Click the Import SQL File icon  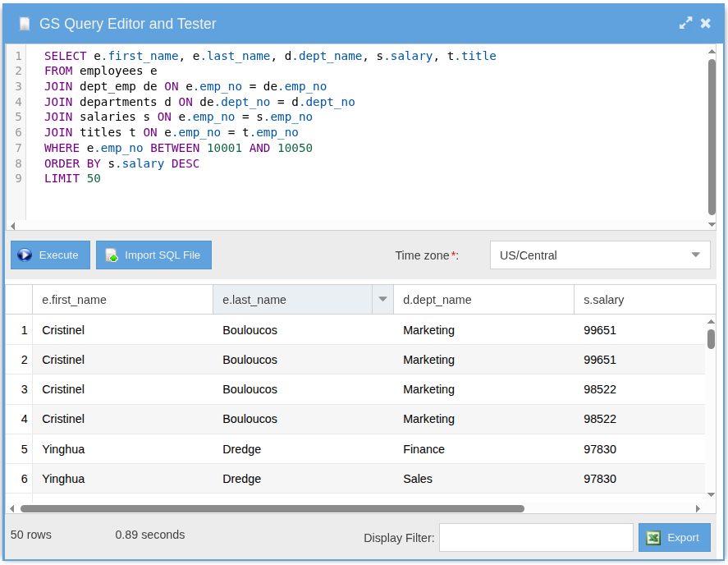tap(112, 255)
